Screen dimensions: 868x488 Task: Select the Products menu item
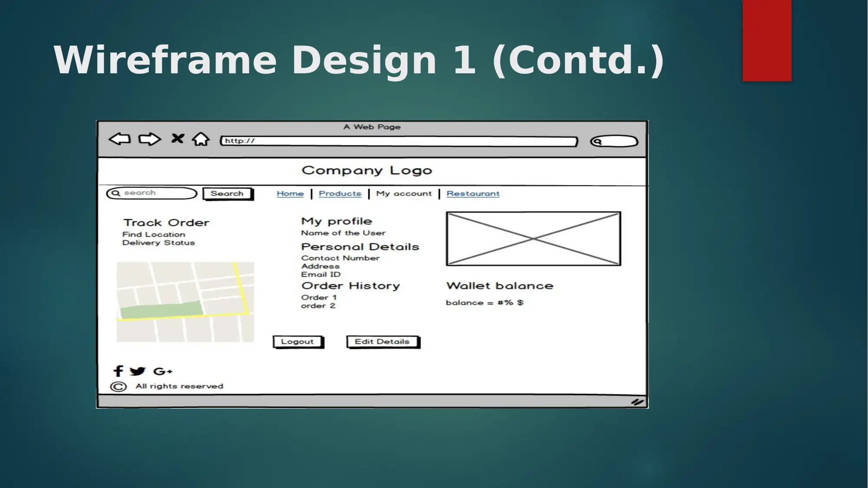(x=340, y=193)
